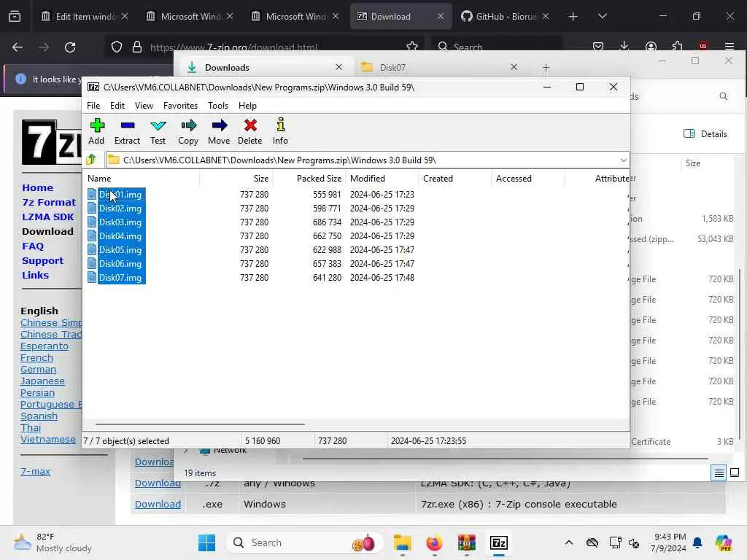Sort by Modified column header

click(382, 179)
